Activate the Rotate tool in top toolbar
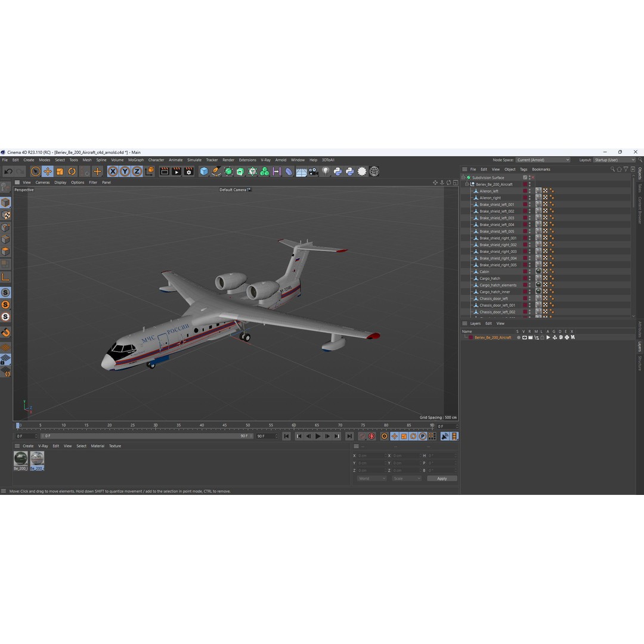 (72, 171)
